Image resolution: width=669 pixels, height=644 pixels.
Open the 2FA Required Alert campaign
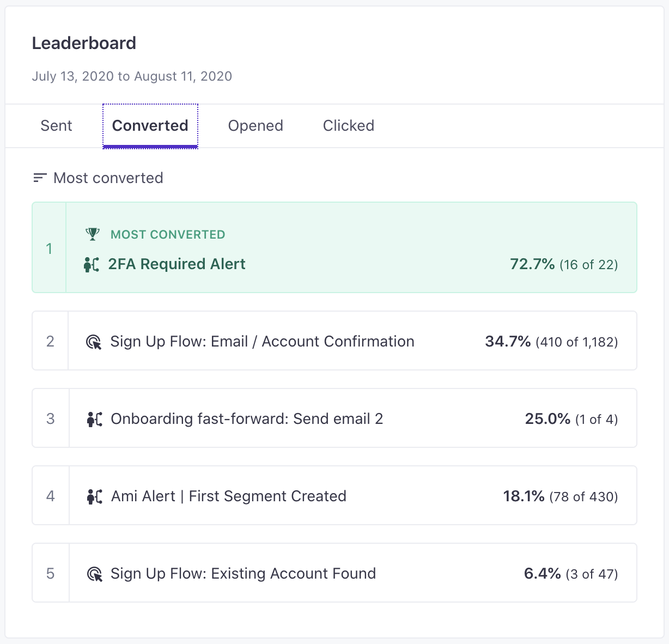click(177, 264)
